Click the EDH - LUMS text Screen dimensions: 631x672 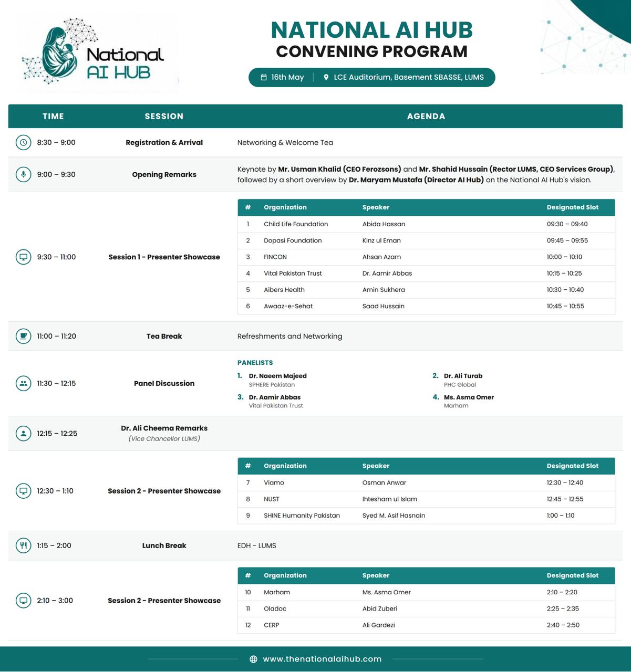(256, 545)
